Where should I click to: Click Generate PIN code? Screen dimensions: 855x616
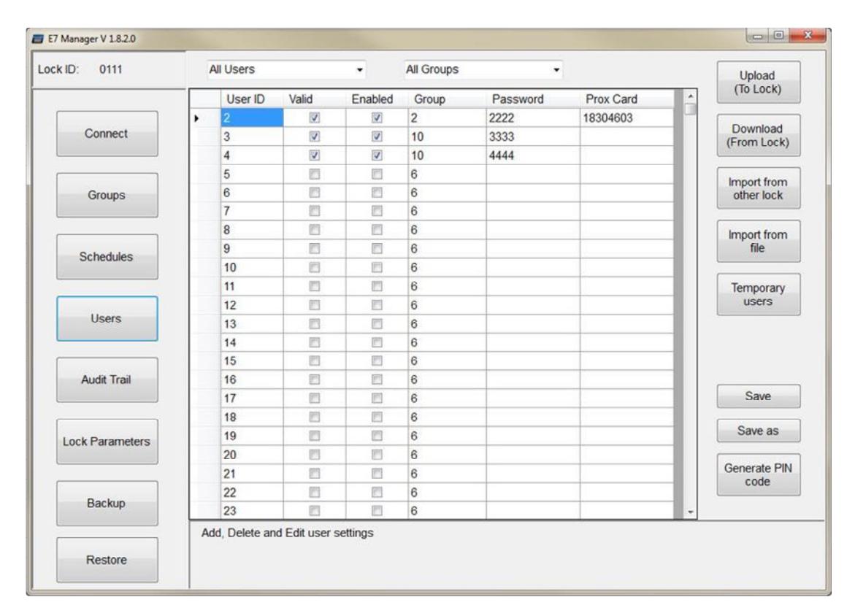(x=759, y=475)
